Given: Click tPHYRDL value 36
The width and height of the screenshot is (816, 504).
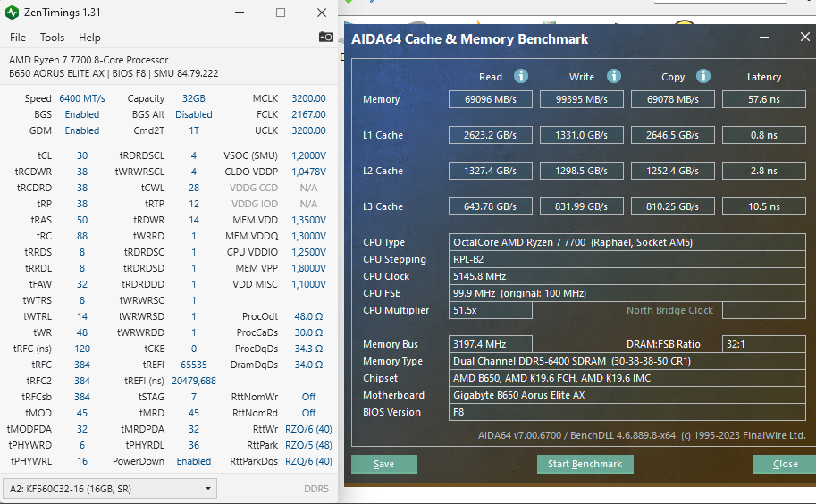Looking at the screenshot, I should click(x=194, y=445).
